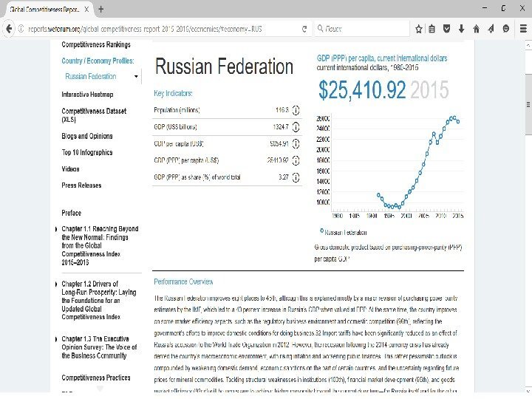The image size is (532, 399).
Task: Bookmark this page with the star icon
Action: (x=419, y=29)
